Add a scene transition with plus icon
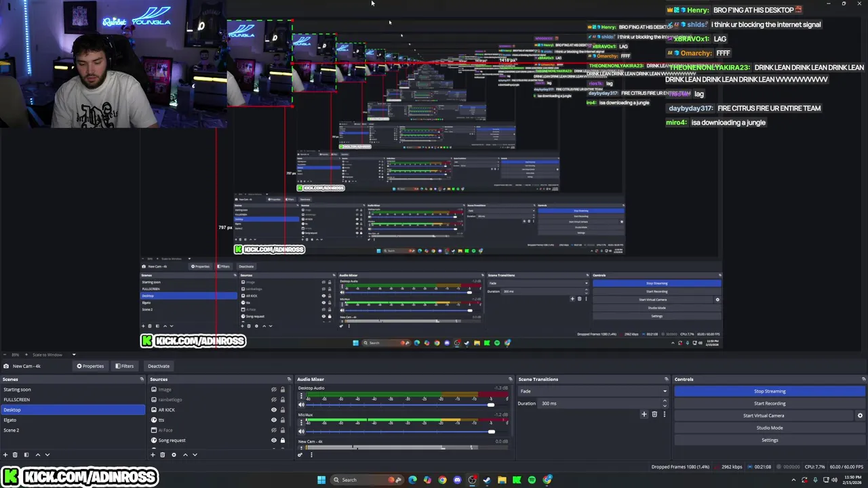Screen dimensions: 868x488 point(644,414)
